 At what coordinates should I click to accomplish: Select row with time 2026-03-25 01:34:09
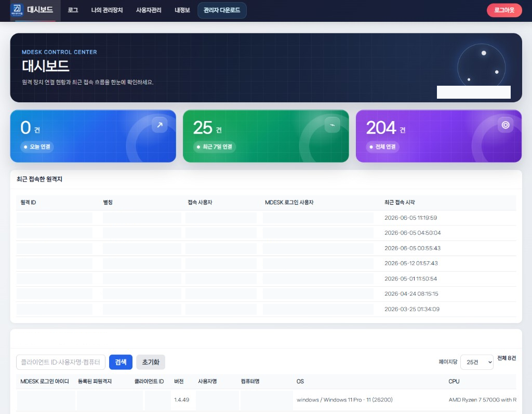point(266,309)
